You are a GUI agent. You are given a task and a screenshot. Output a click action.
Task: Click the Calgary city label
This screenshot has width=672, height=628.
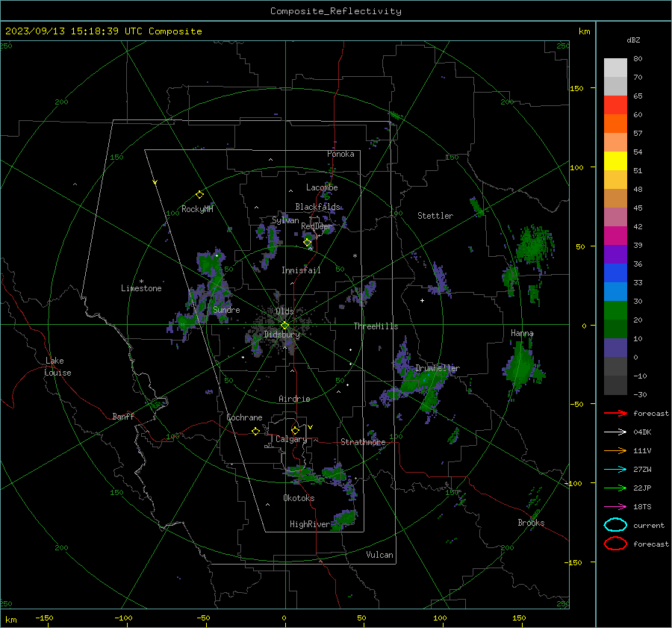click(291, 439)
